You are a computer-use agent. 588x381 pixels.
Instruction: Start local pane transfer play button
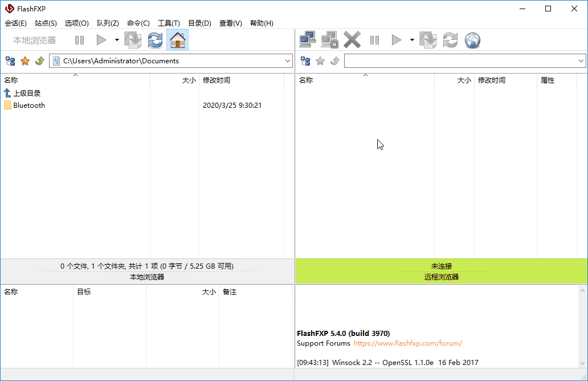click(101, 40)
